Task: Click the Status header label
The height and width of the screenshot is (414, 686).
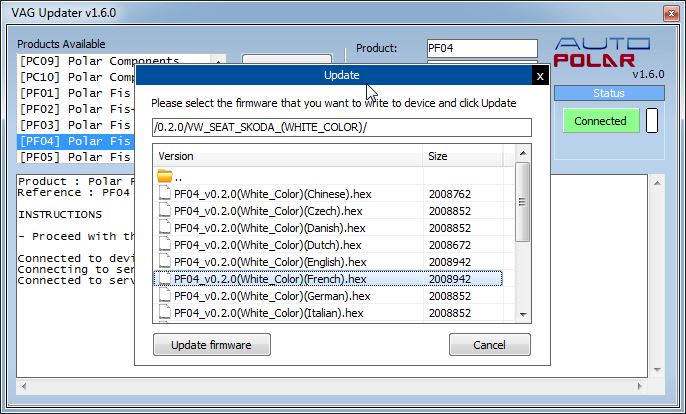Action: click(609, 93)
